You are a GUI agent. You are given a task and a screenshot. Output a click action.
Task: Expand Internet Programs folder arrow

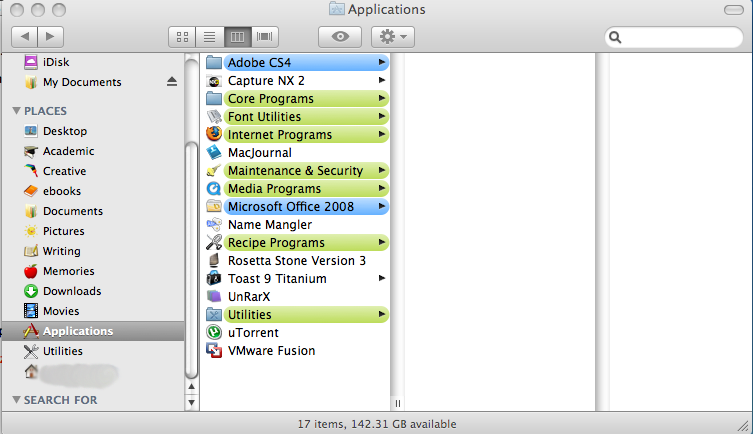pos(382,134)
